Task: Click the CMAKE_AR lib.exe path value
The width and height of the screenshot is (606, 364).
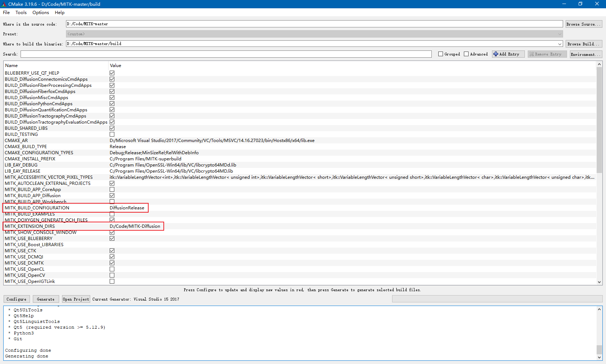Action: (x=212, y=141)
